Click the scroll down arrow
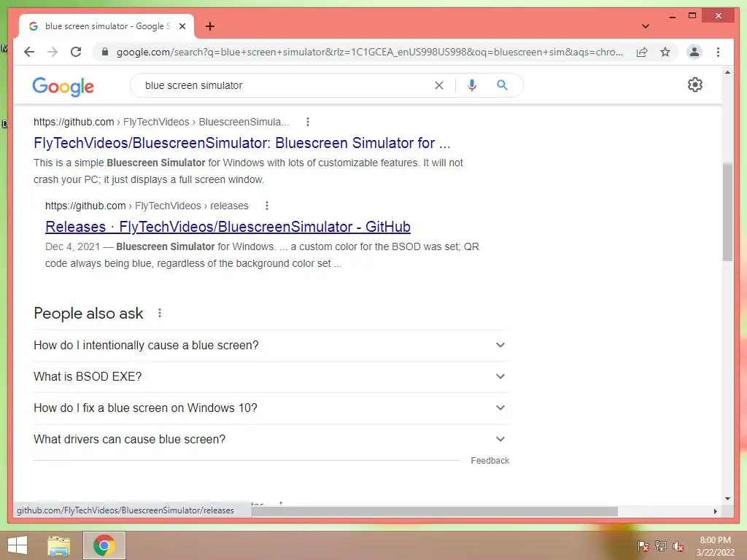This screenshot has height=560, width=747. (x=727, y=499)
